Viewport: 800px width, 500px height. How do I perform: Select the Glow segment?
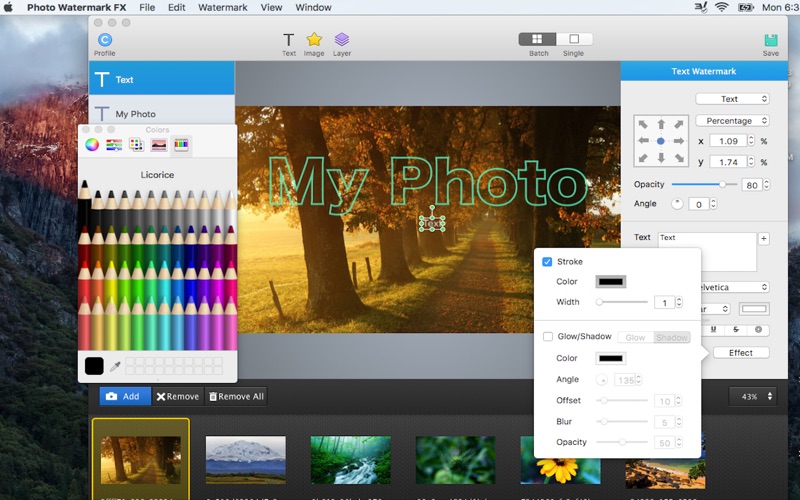[635, 337]
